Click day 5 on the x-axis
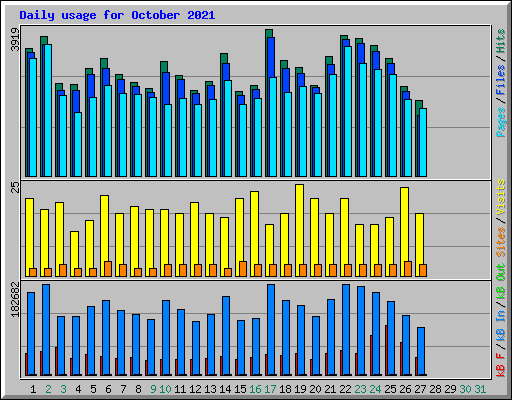Screen dimensions: 512x400 (x=93, y=389)
